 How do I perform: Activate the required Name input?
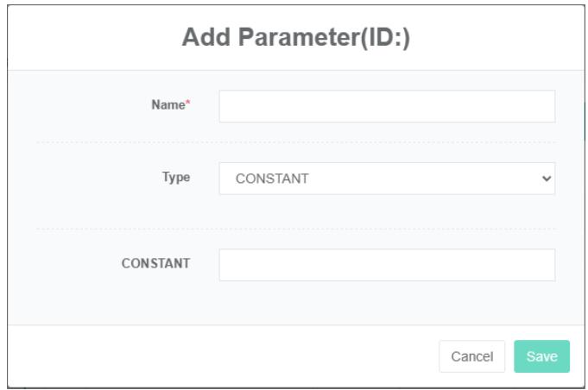(x=387, y=107)
